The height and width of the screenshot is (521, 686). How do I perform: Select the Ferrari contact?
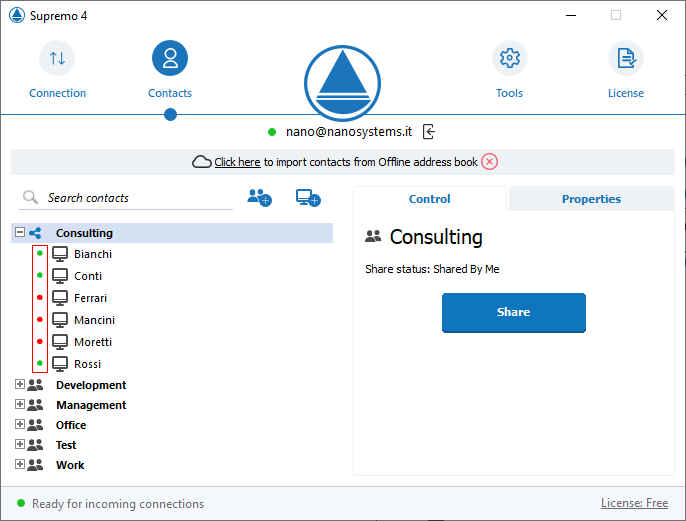tap(90, 298)
